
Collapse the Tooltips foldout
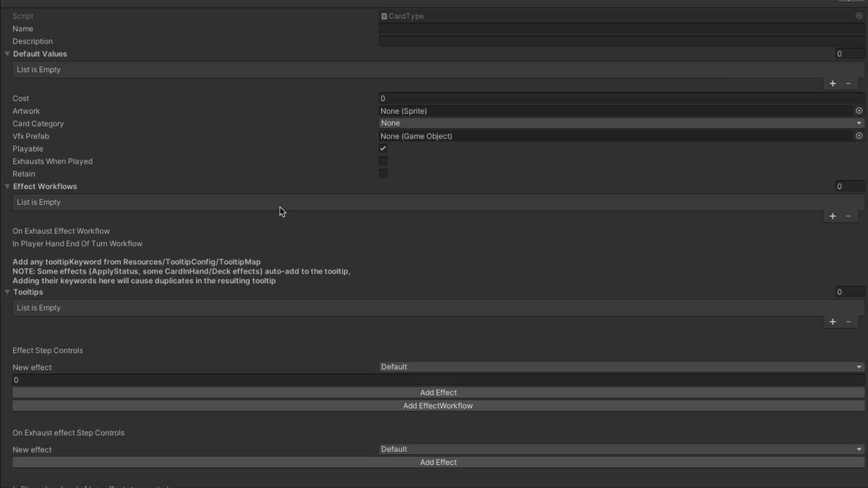pos(8,292)
